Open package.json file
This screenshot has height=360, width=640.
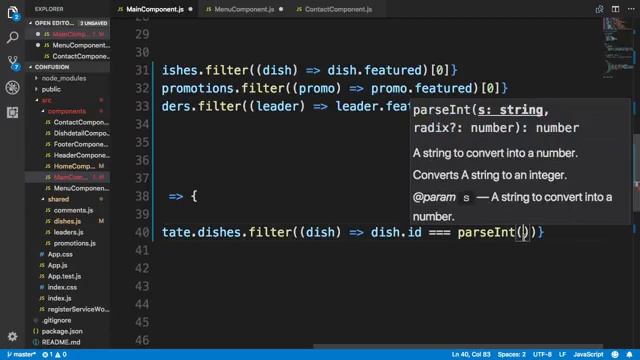(68, 331)
